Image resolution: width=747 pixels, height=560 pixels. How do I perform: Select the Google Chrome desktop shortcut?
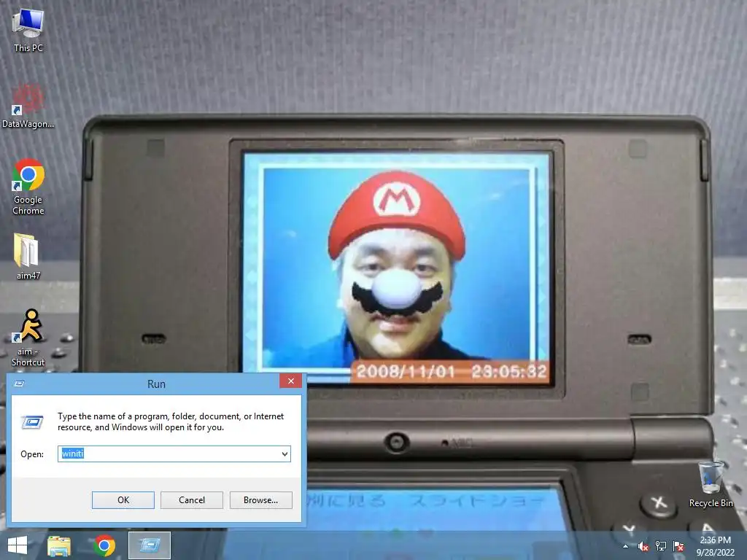28,187
